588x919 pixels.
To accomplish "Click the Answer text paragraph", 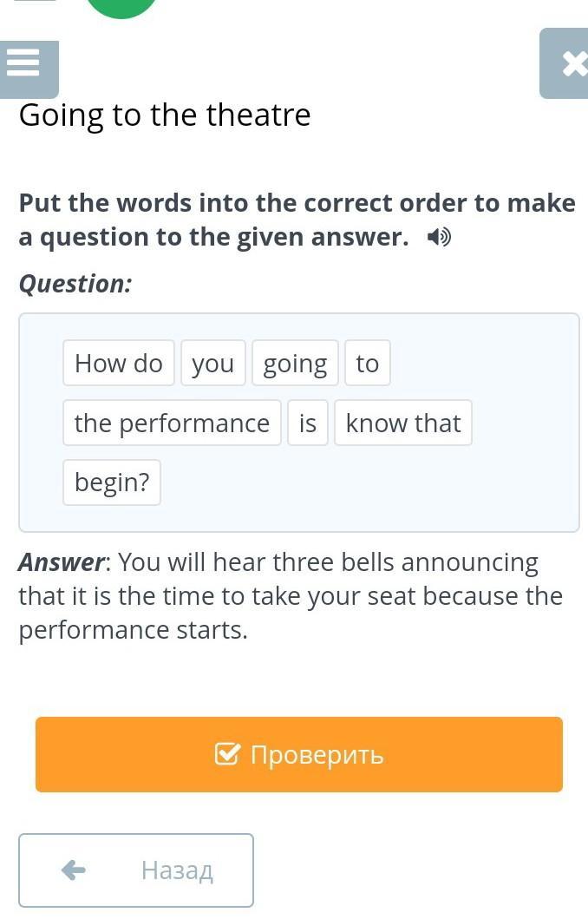I will click(x=291, y=596).
